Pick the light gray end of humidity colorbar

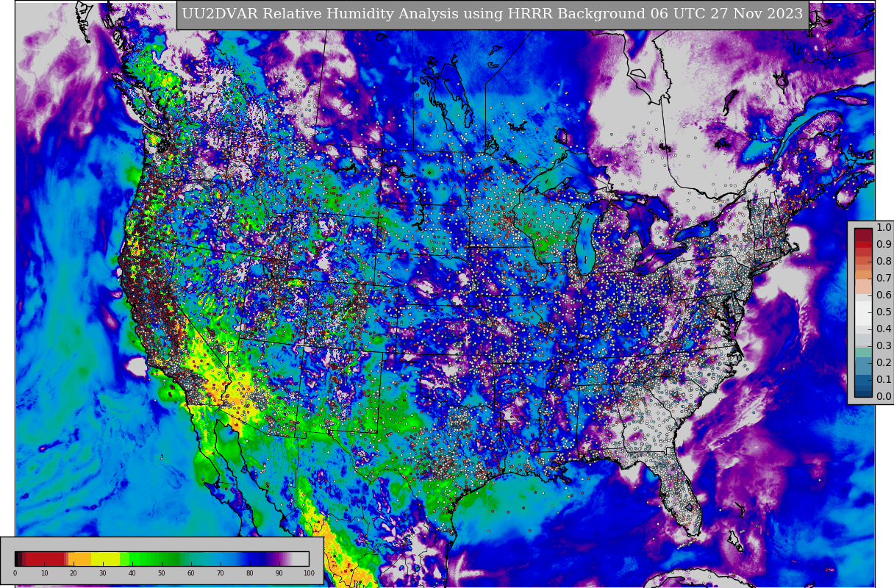[x=301, y=559]
